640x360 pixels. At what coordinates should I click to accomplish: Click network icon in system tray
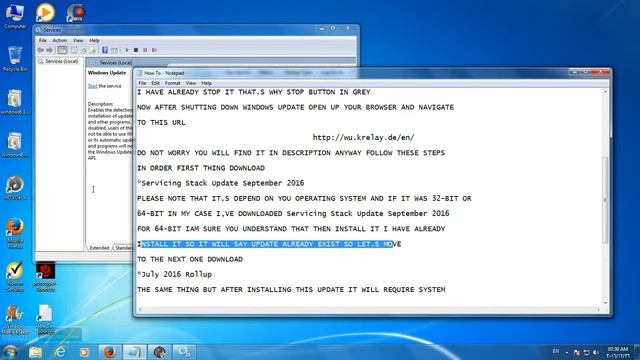(x=586, y=352)
